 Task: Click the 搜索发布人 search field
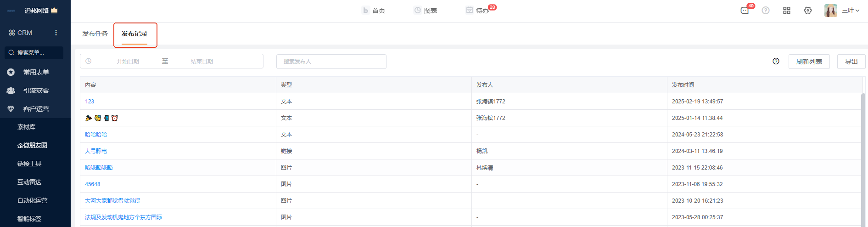click(331, 62)
